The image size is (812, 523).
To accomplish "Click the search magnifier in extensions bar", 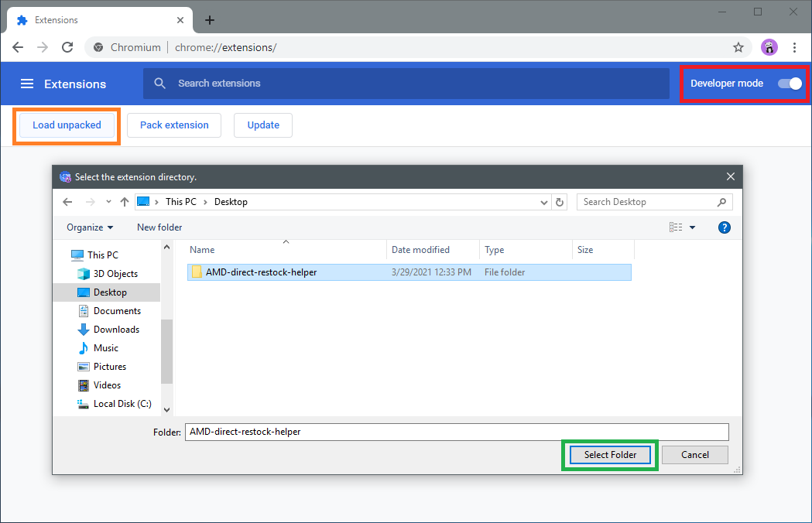I will [x=160, y=84].
